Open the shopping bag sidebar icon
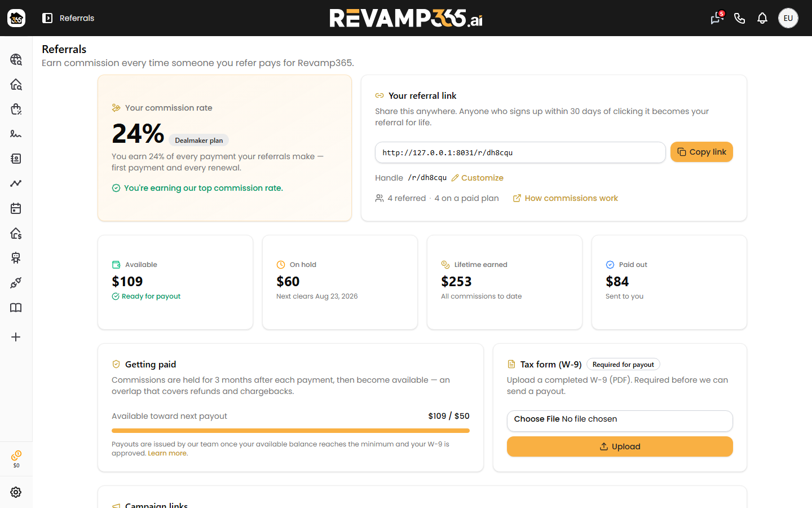Image resolution: width=812 pixels, height=508 pixels. coord(16,109)
